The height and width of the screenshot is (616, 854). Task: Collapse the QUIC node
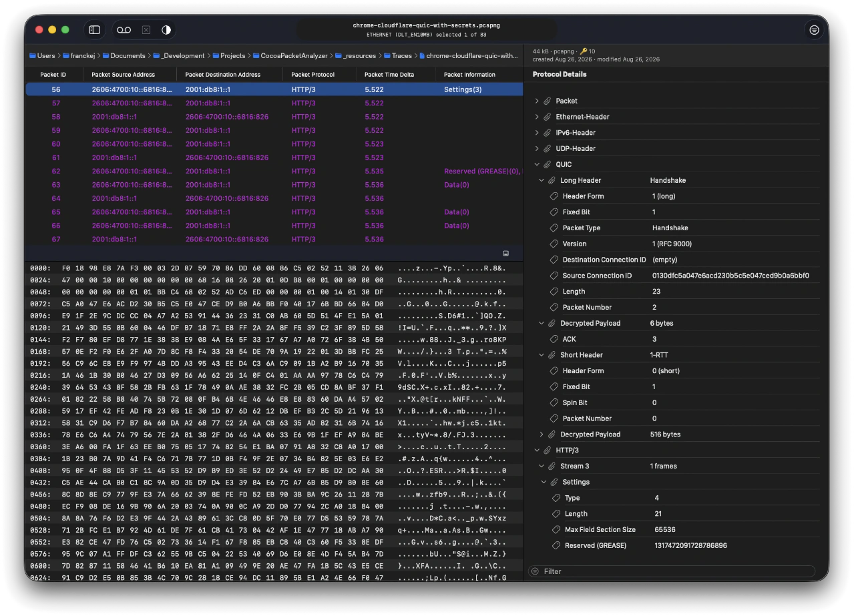[x=537, y=164]
